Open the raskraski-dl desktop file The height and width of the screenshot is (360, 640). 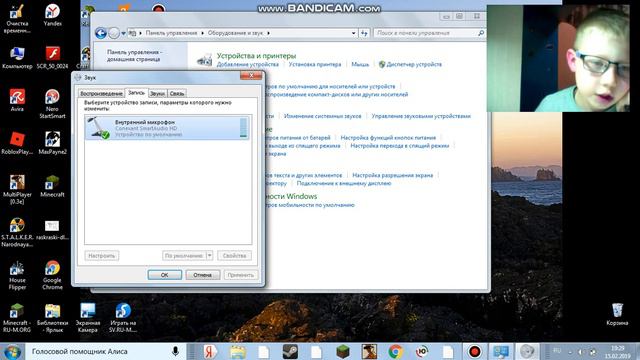click(52, 229)
